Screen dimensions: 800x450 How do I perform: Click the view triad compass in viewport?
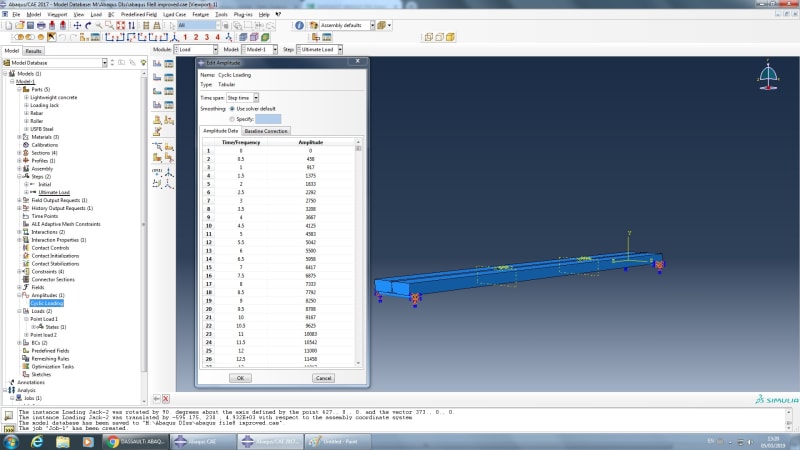point(768,77)
